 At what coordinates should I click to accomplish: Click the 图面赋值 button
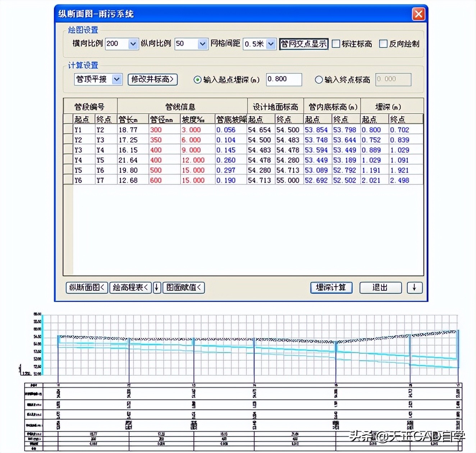(x=183, y=288)
